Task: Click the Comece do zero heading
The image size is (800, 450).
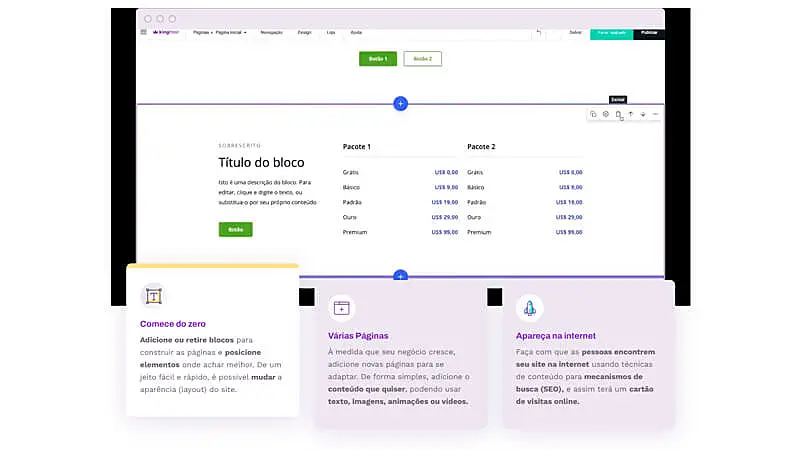Action: [x=173, y=324]
